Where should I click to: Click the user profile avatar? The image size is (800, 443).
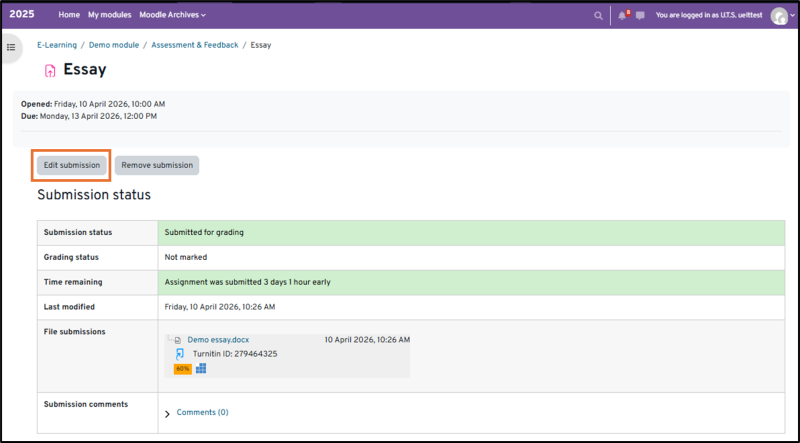coord(779,16)
